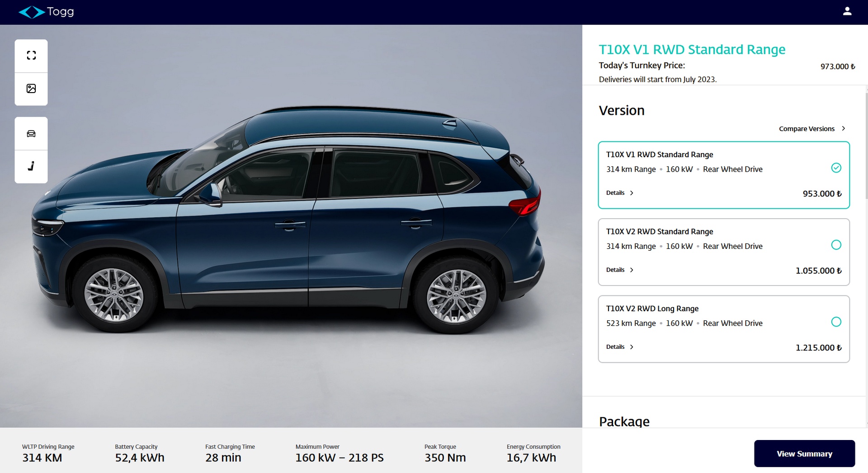Click the T10X V2 RWD Long Range card title

(652, 309)
